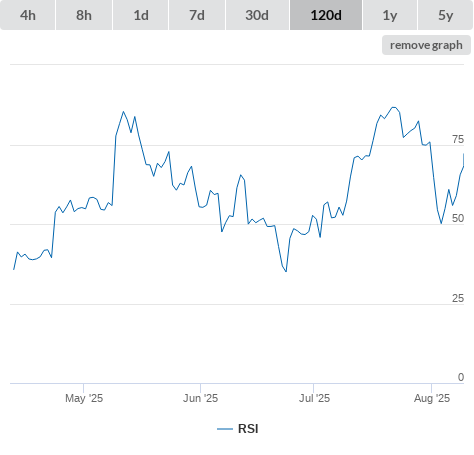Image resolution: width=474 pixels, height=455 pixels.
Task: Click the RSI peak in mid July
Action: [394, 107]
